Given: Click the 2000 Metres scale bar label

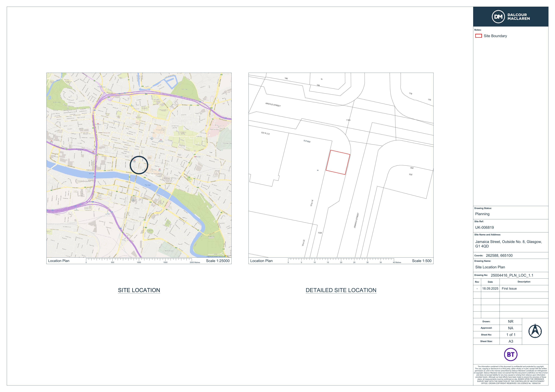Looking at the screenshot, I should tap(195, 262).
